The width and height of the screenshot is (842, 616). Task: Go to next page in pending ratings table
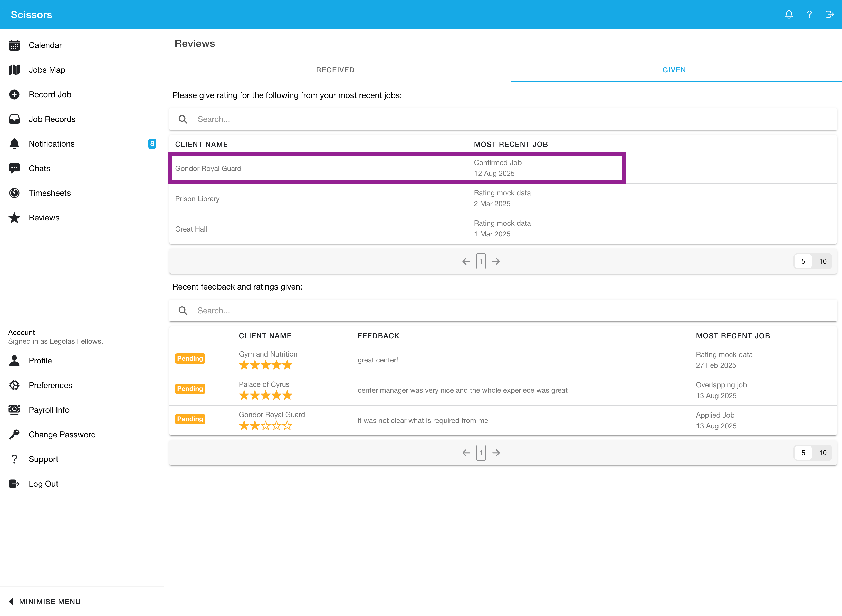pos(496,261)
